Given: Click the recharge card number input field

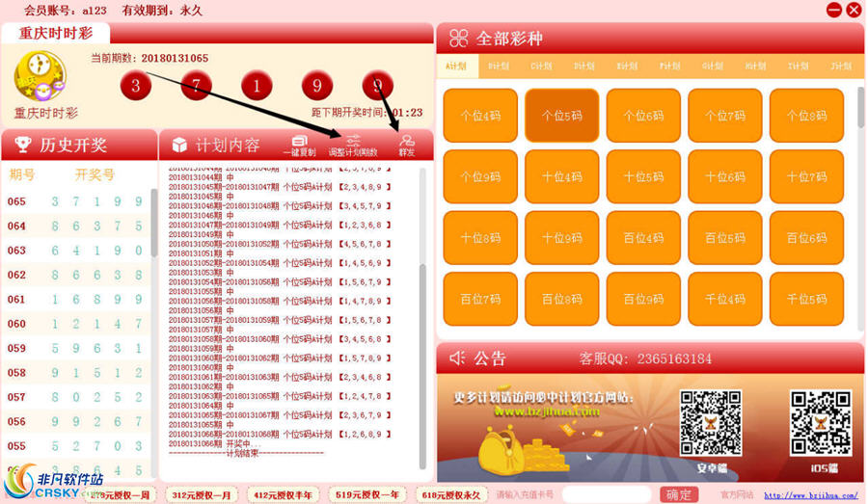Looking at the screenshot, I should [573, 494].
